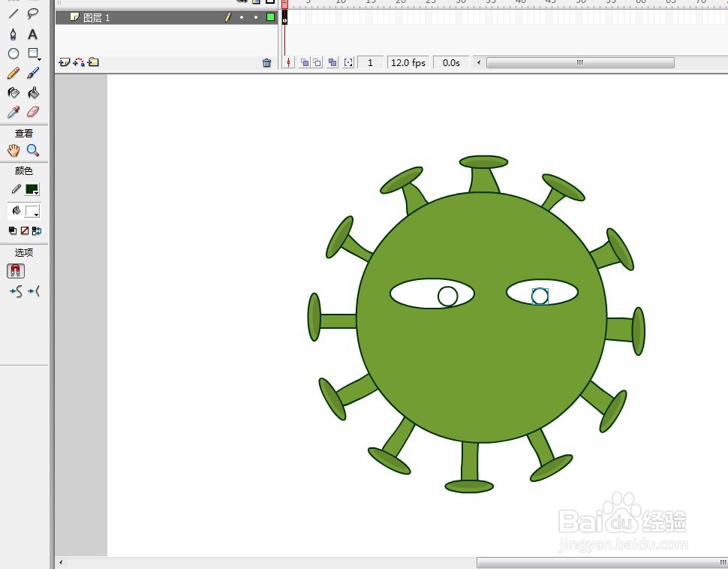Expand Rectangle tool variant dropdown arrow
Screen dimensions: 728x569
[x=40, y=59]
